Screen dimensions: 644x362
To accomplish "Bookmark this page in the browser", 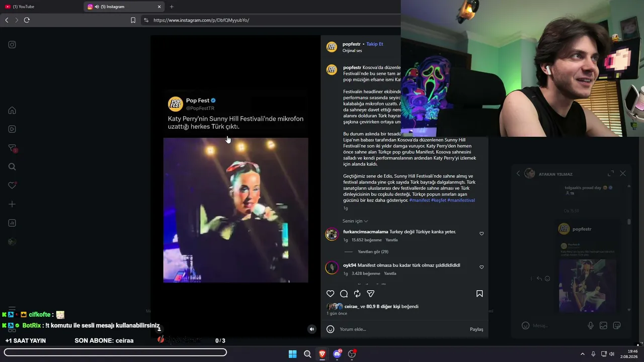I will pyautogui.click(x=133, y=20).
